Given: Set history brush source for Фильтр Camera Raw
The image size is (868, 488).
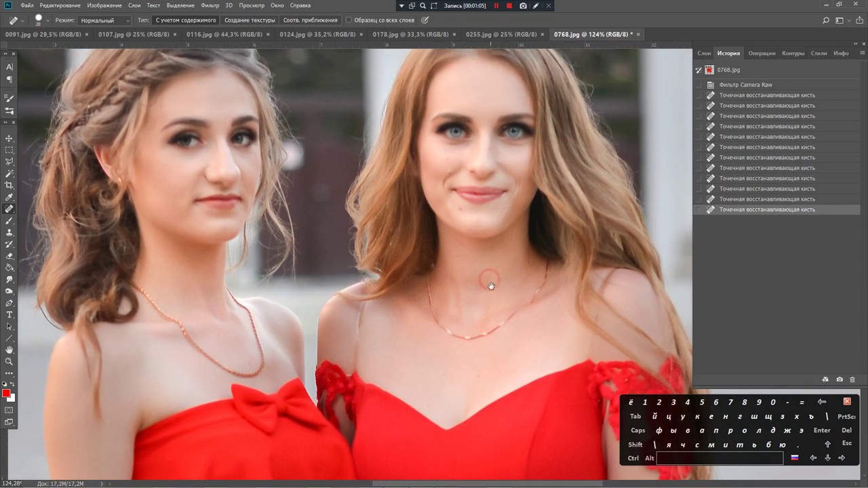Looking at the screenshot, I should point(698,85).
